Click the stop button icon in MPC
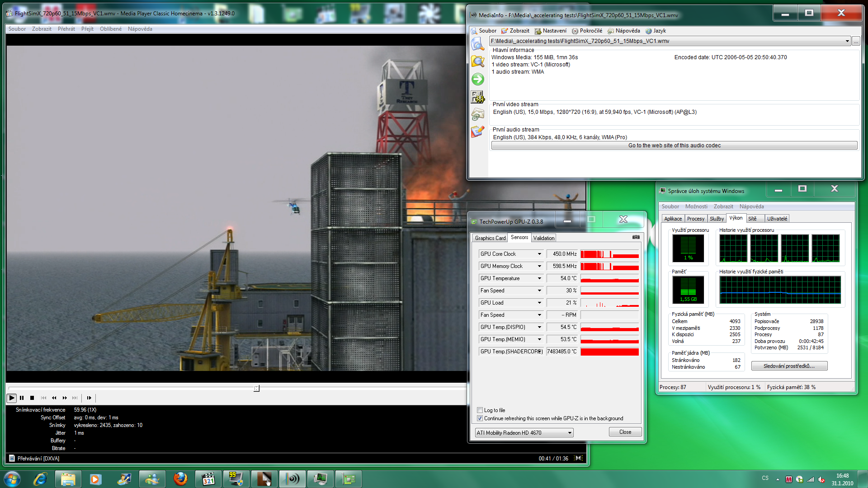Screen dimensions: 868x488 click(32, 398)
